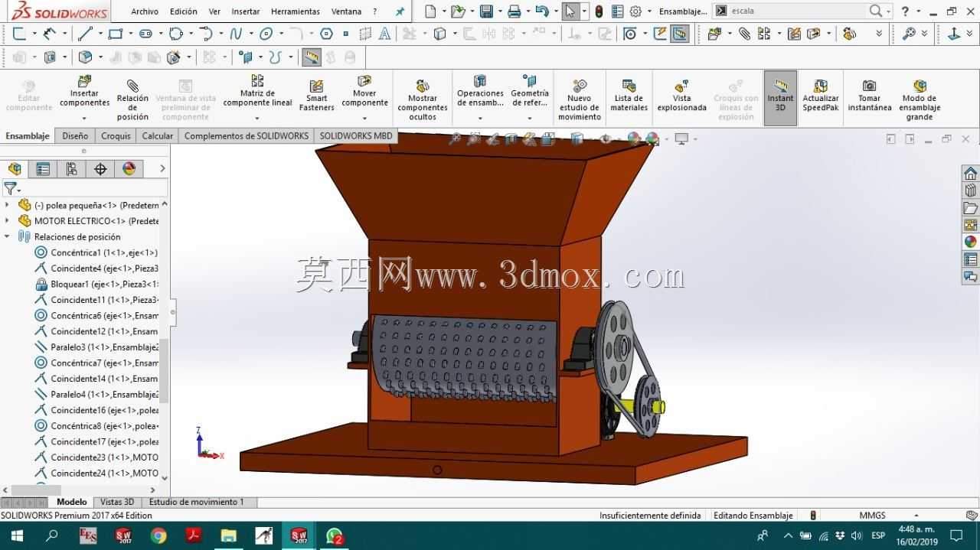
Task: Click the Tomar instantánea camera icon
Action: tap(869, 86)
